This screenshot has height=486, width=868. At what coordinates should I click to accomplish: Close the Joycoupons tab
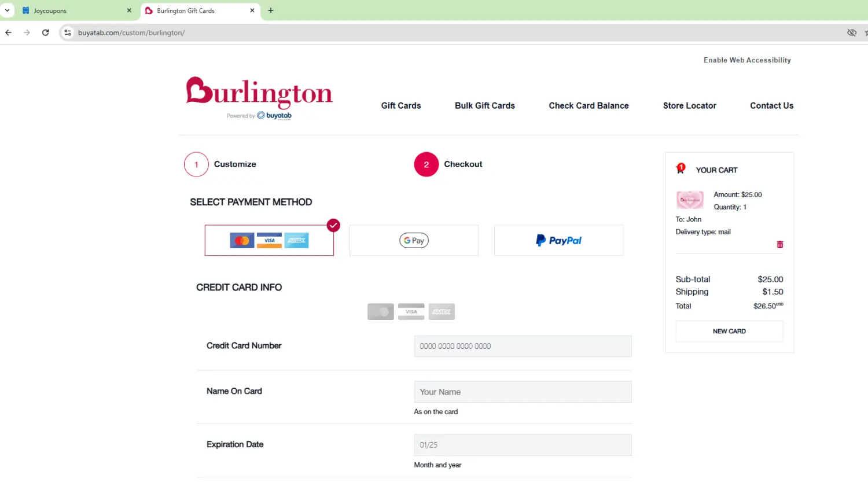pyautogui.click(x=129, y=10)
